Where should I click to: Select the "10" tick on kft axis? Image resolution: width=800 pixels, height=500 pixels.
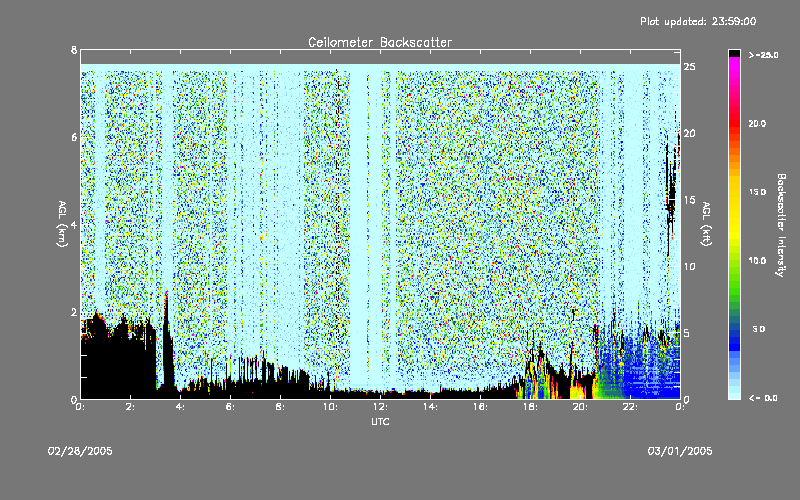pos(690,266)
